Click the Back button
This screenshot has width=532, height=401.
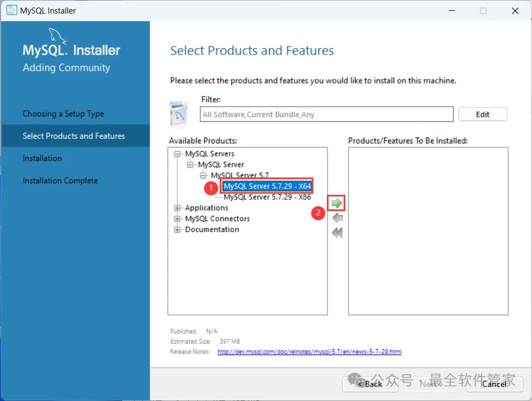coord(370,384)
